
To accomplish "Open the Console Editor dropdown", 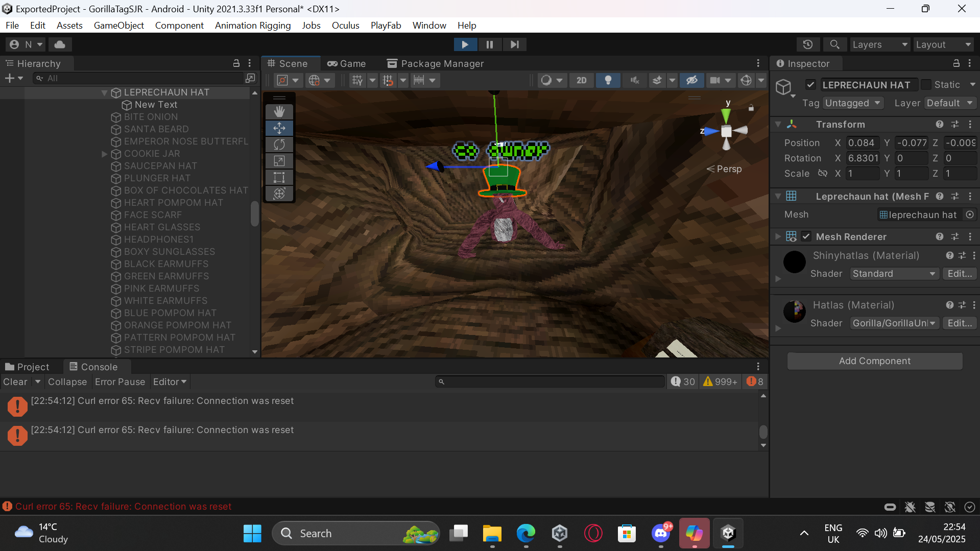I will point(170,381).
